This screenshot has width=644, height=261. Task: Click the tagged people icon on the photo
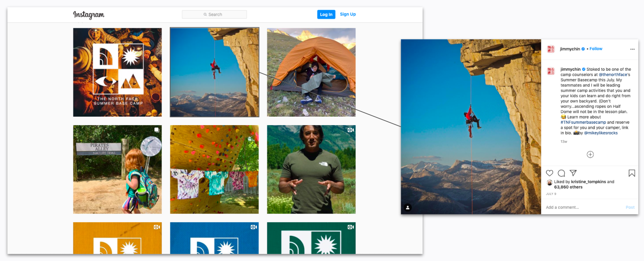(408, 208)
